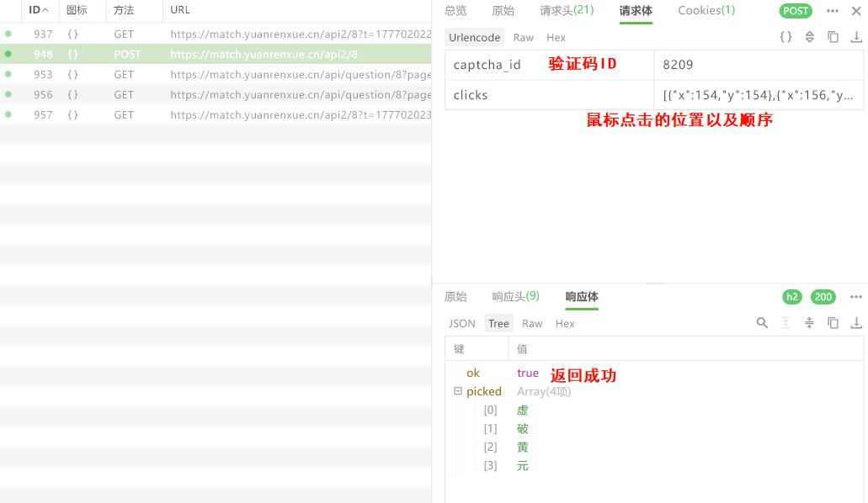This screenshot has height=503, width=868.
Task: Click the braces icon on row 956
Action: coord(72,94)
